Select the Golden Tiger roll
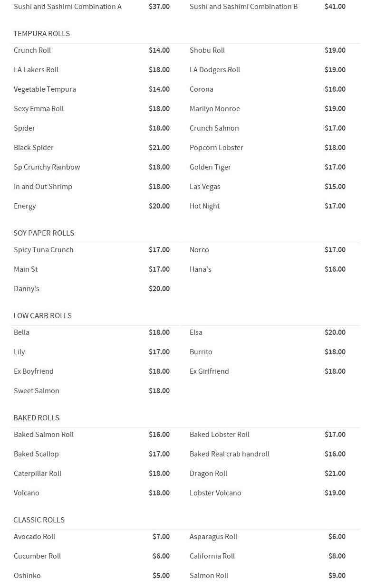This screenshot has height=588, width=366. tap(210, 167)
